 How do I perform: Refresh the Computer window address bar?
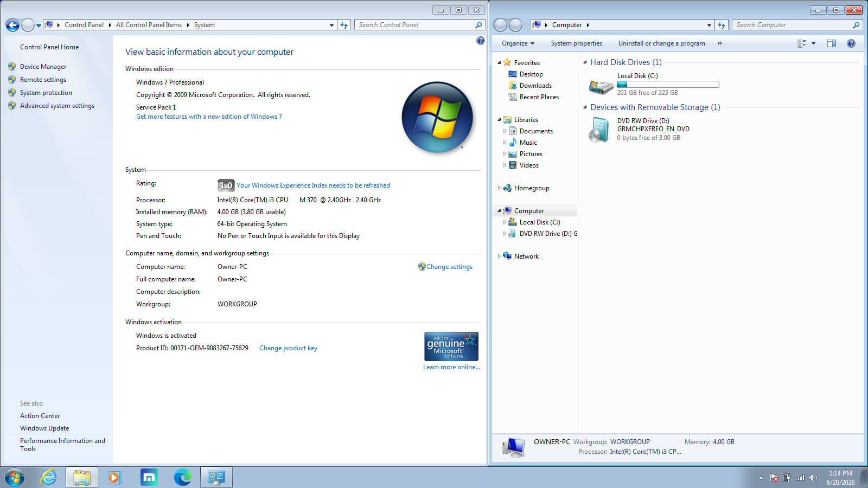pyautogui.click(x=722, y=25)
